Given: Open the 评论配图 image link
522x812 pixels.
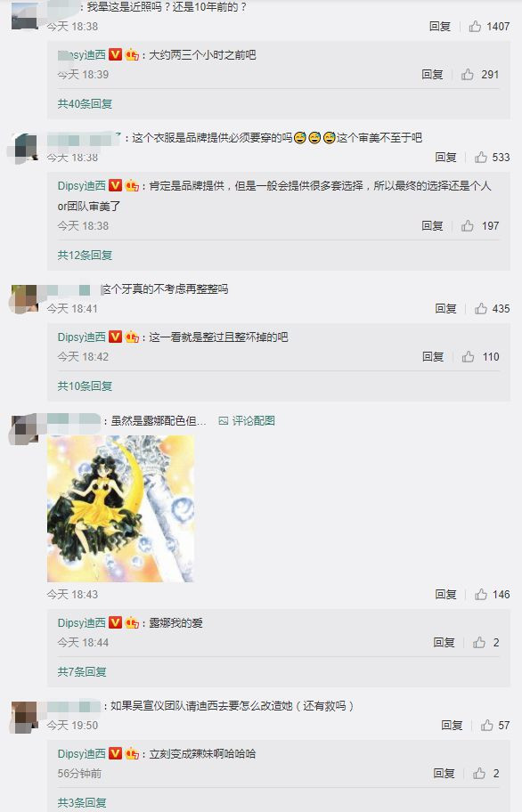Looking at the screenshot, I should [x=247, y=420].
